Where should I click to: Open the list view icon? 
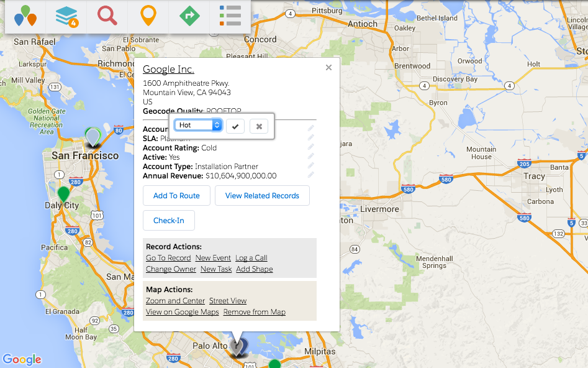coord(230,16)
